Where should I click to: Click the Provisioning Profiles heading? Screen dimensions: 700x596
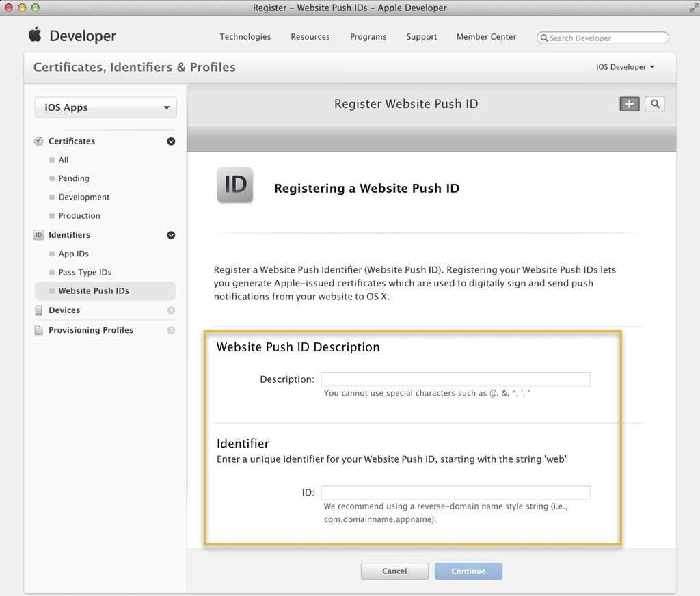click(91, 330)
